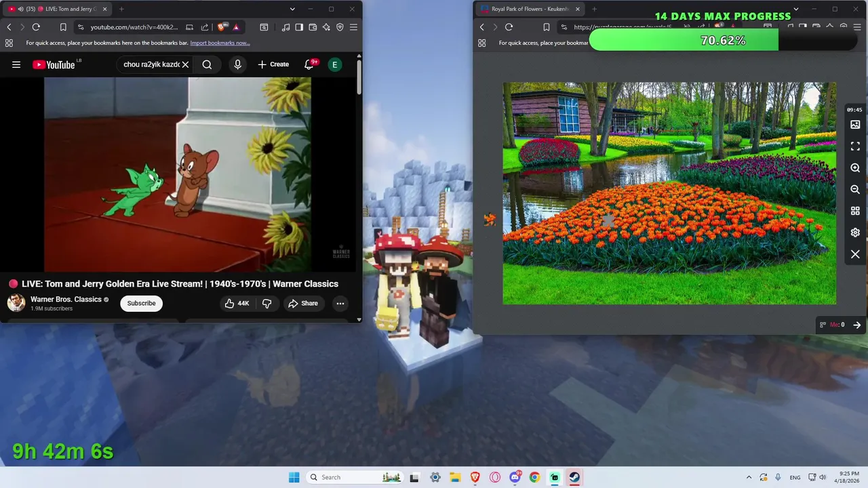Close the Tom and Jerry tab
The width and height of the screenshot is (868, 488).
104,9
